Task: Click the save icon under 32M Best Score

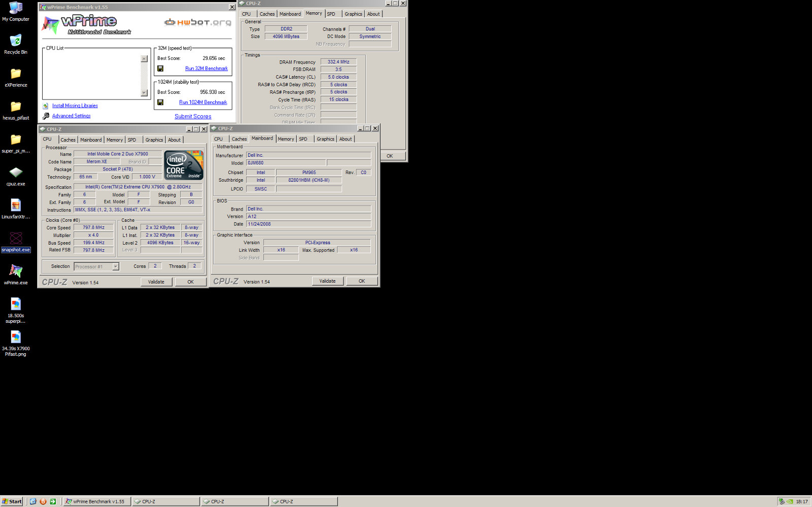Action: tap(160, 69)
